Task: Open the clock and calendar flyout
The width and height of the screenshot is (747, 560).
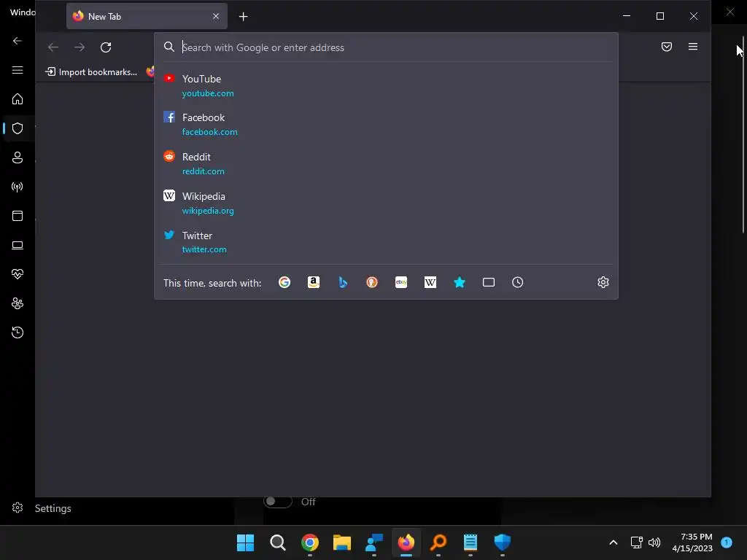Action: (x=692, y=542)
